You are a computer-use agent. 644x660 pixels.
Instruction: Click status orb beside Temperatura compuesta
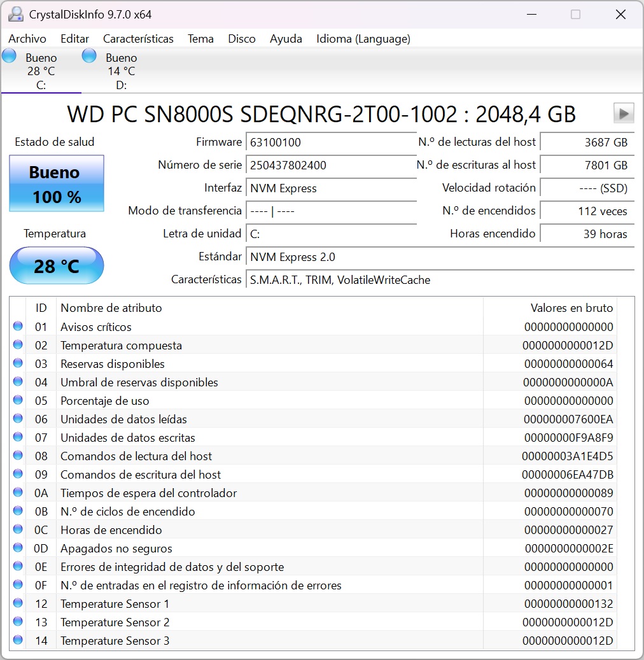[18, 345]
